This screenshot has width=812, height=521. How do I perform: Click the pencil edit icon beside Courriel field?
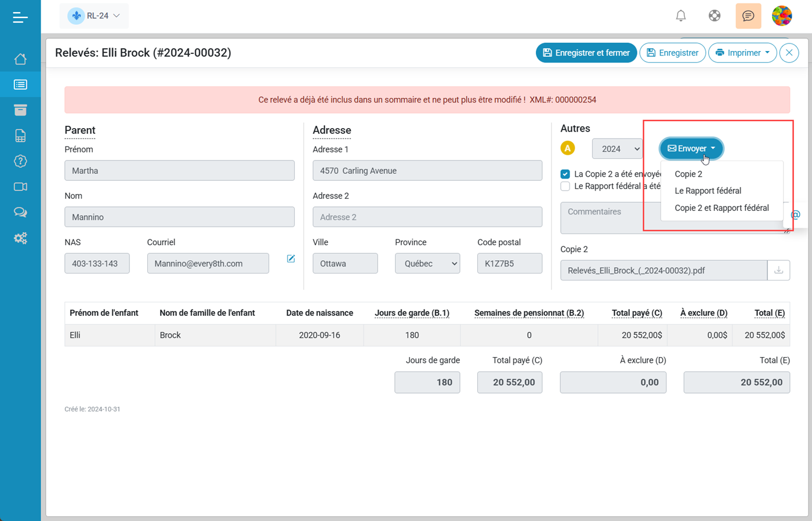pyautogui.click(x=291, y=258)
